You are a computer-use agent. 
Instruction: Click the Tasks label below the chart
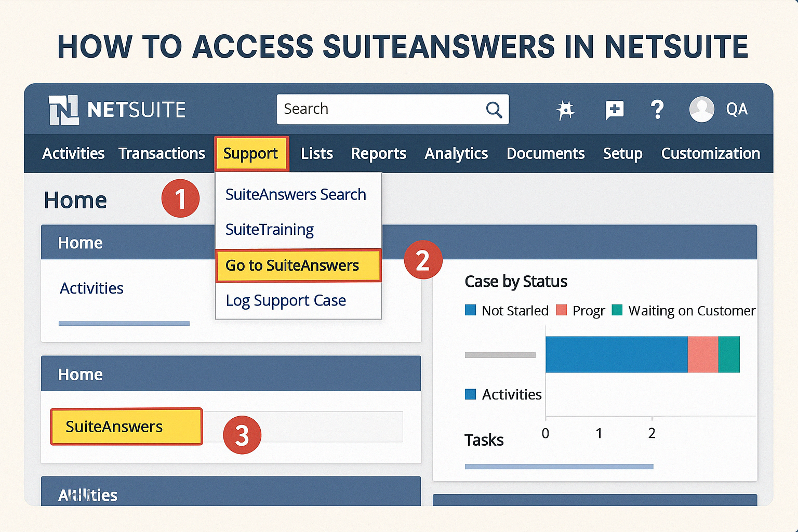484,440
